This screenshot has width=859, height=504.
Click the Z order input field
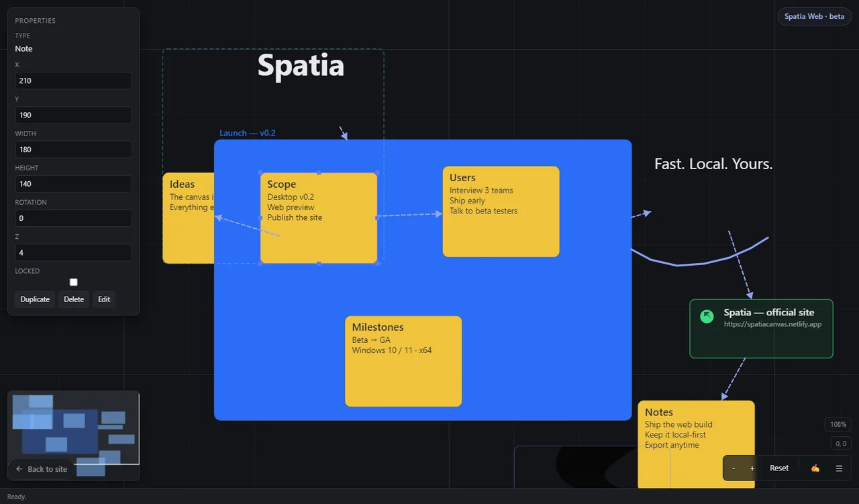74,252
